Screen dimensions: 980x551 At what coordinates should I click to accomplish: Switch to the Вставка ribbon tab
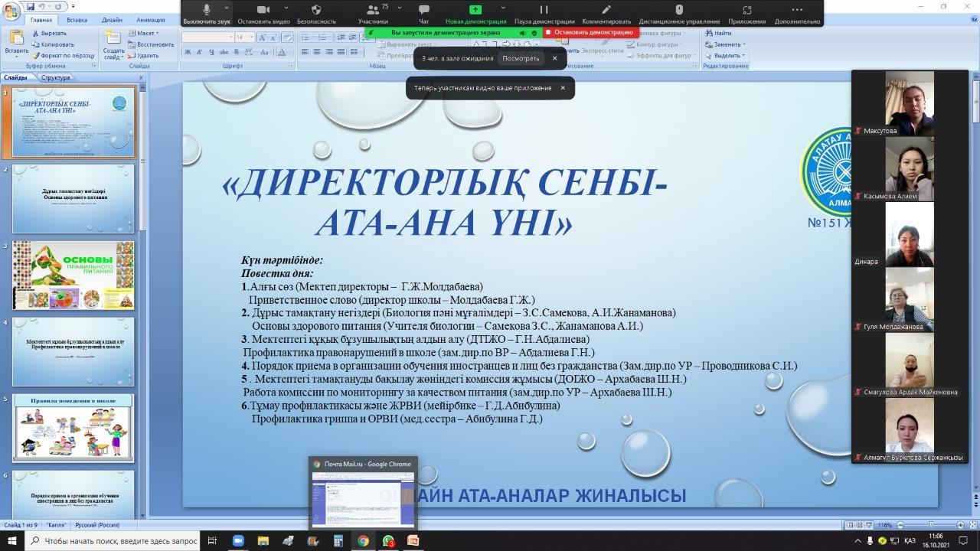click(77, 21)
